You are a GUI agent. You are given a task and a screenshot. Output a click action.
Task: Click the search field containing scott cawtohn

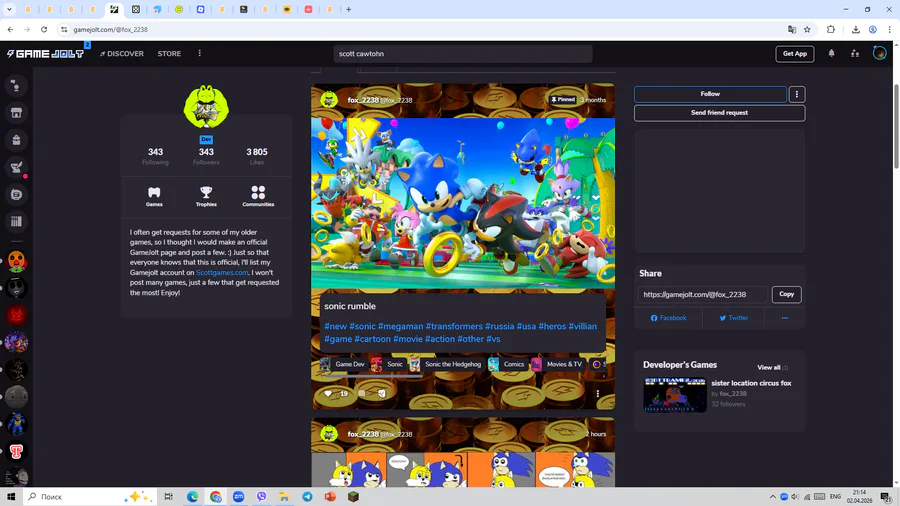coord(463,53)
